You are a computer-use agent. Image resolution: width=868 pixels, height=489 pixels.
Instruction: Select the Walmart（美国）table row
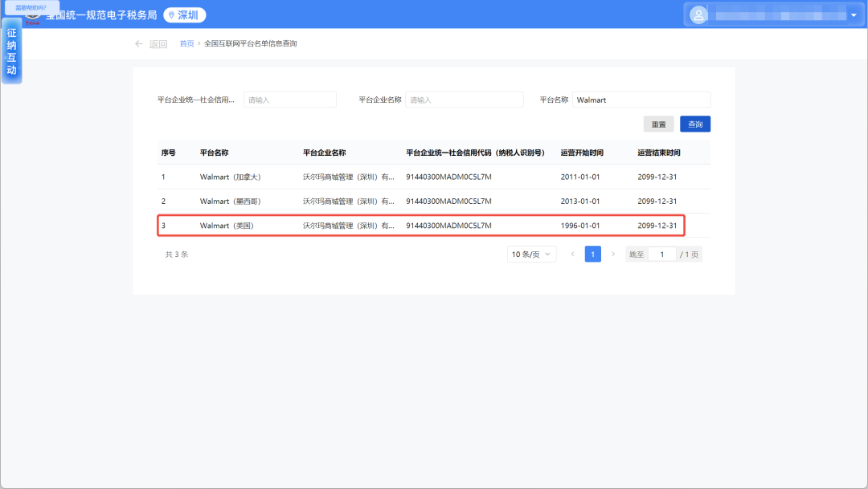pos(421,226)
